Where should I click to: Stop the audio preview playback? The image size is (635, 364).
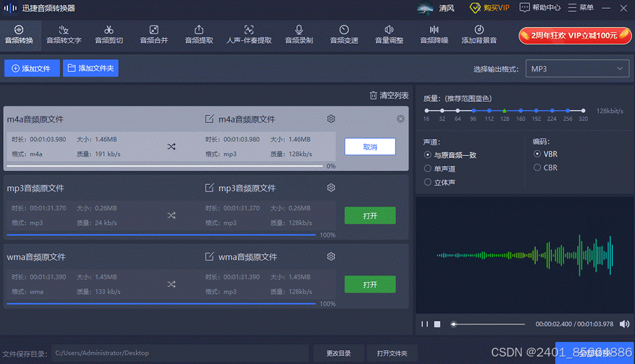coord(437,324)
